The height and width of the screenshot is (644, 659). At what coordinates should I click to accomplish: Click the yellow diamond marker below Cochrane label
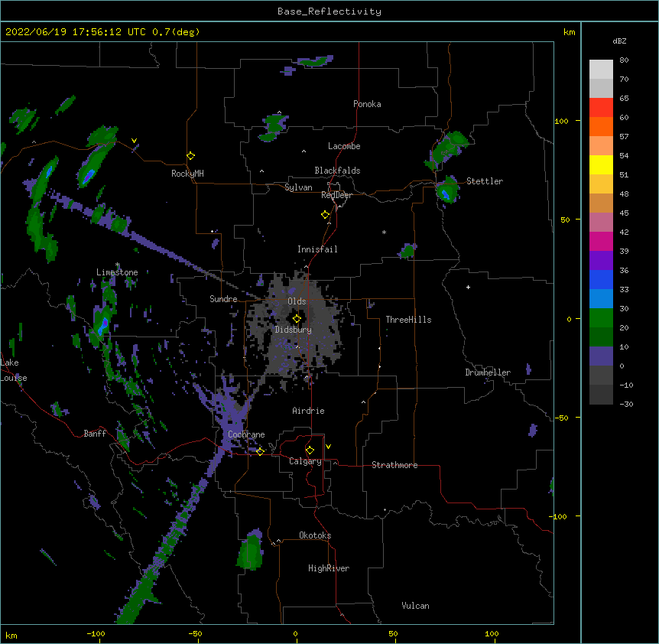tap(260, 451)
